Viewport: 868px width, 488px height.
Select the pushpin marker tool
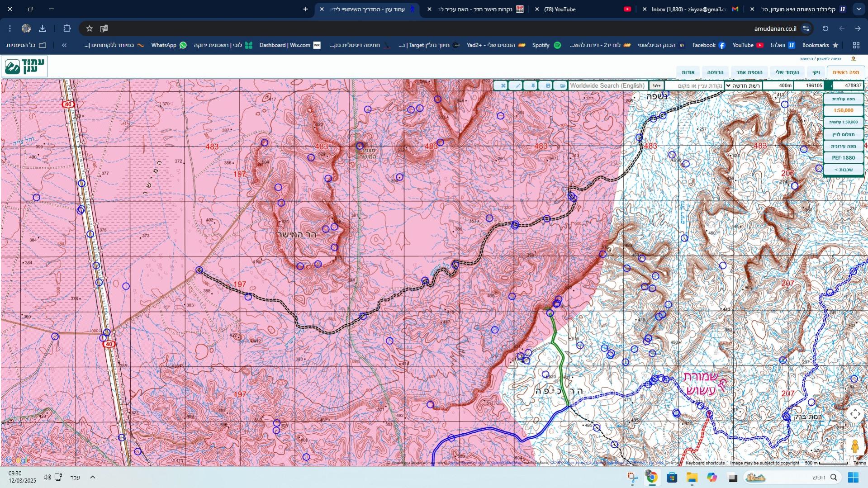(x=532, y=85)
